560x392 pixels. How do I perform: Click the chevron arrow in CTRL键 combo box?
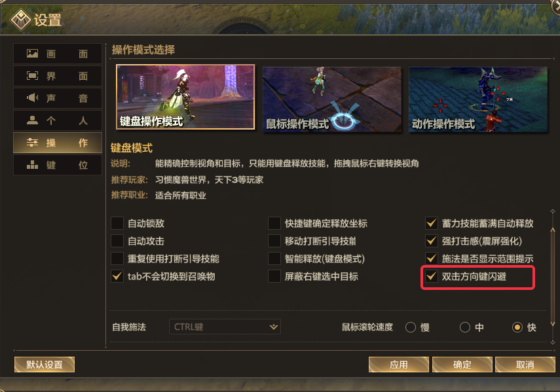coord(274,327)
